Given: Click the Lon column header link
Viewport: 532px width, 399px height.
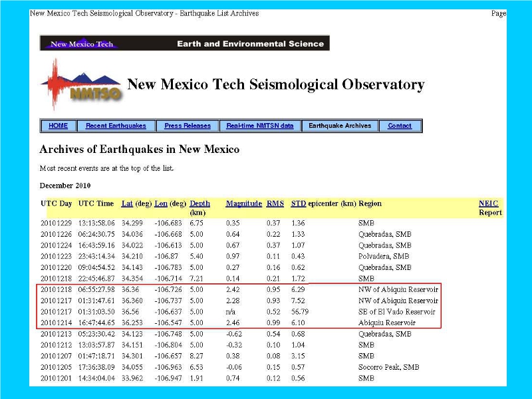Looking at the screenshot, I should 161,203.
